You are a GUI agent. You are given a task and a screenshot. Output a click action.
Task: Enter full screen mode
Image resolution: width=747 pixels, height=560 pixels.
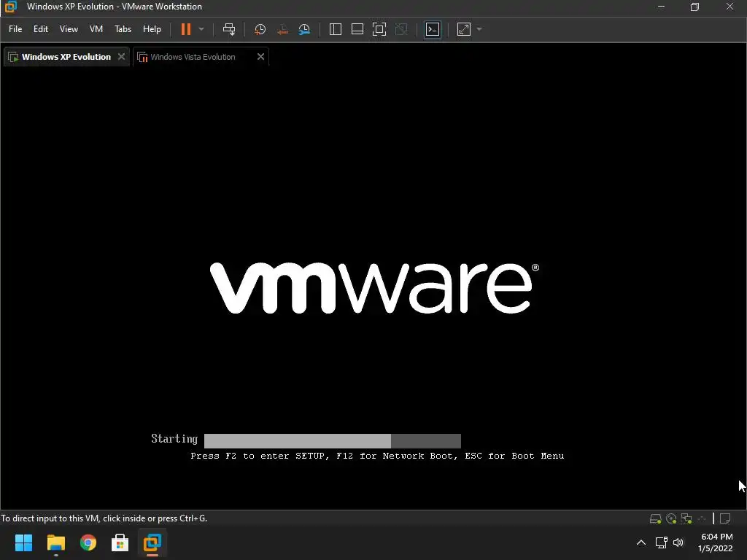click(x=379, y=29)
